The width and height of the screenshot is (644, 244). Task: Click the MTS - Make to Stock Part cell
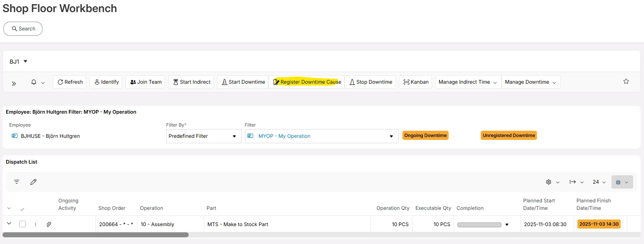pyautogui.click(x=287, y=224)
